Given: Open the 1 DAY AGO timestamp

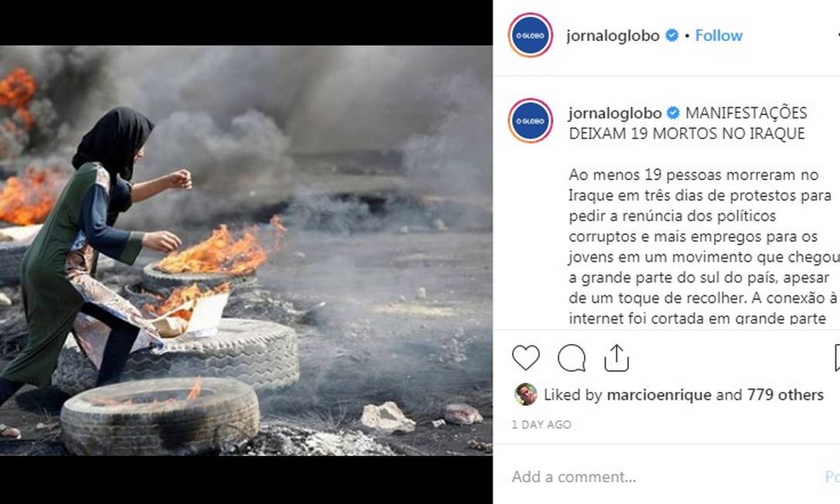Looking at the screenshot, I should pos(541,424).
